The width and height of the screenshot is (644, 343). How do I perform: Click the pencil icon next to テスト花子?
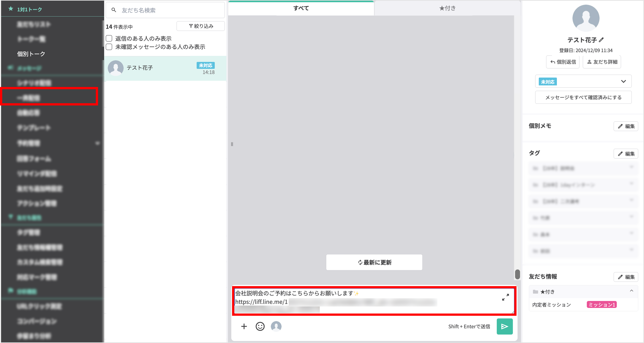click(x=601, y=40)
